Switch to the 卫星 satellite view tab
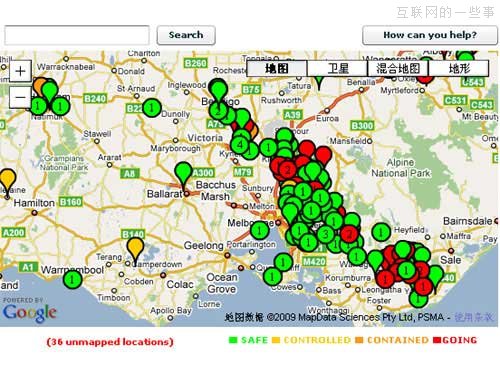The image size is (500, 365). (337, 69)
